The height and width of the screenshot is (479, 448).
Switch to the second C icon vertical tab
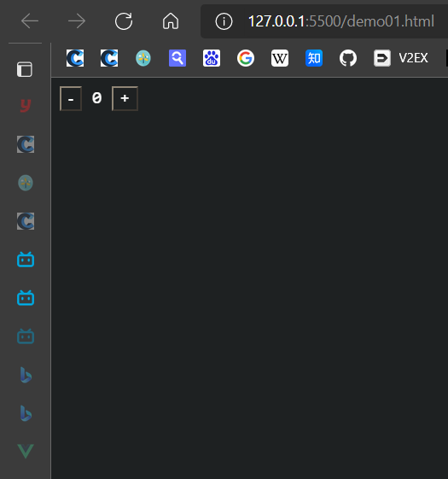click(x=26, y=221)
